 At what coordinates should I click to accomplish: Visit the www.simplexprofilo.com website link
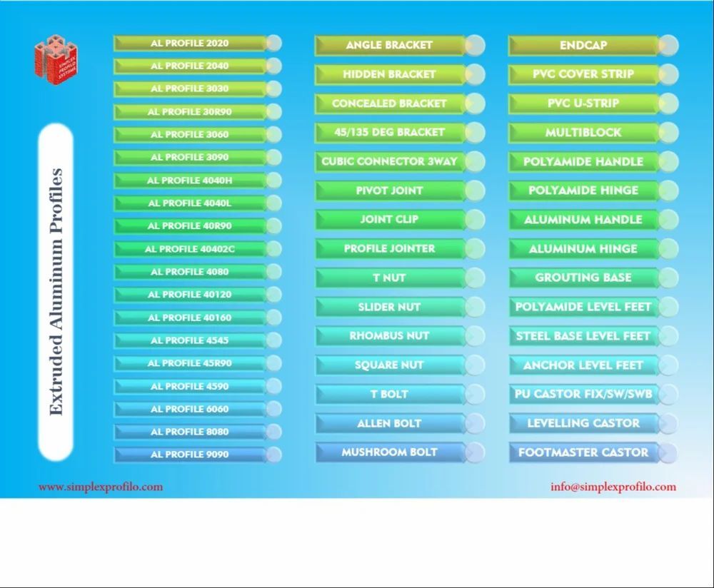[x=101, y=487]
